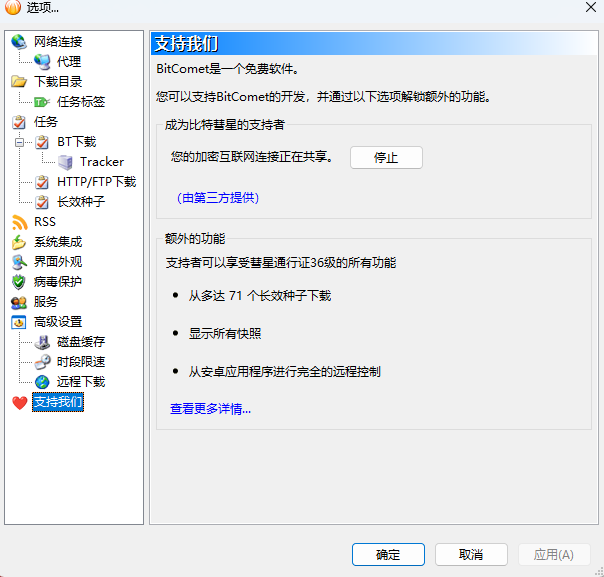
Task: Click the people icon beside 服务
Action: 19,302
